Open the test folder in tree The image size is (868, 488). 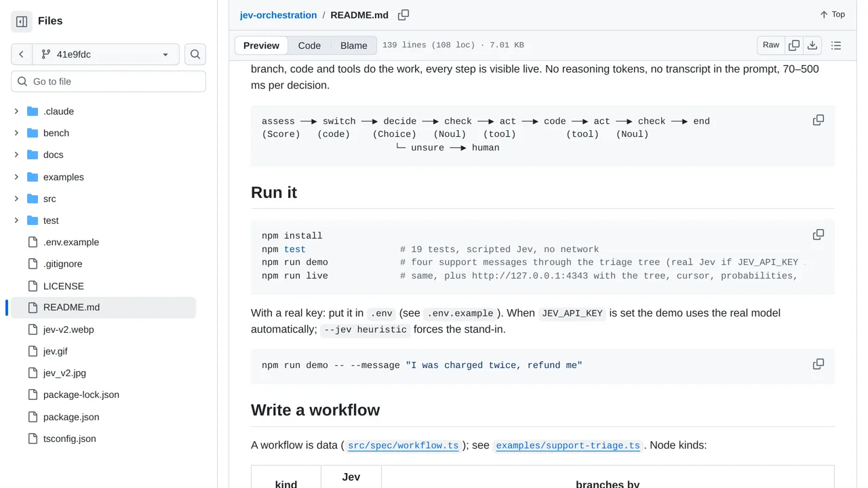click(51, 220)
